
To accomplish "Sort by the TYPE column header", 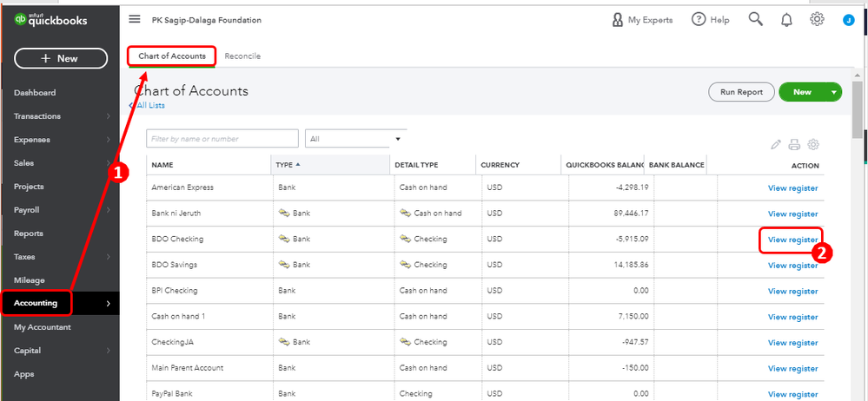I will point(285,165).
